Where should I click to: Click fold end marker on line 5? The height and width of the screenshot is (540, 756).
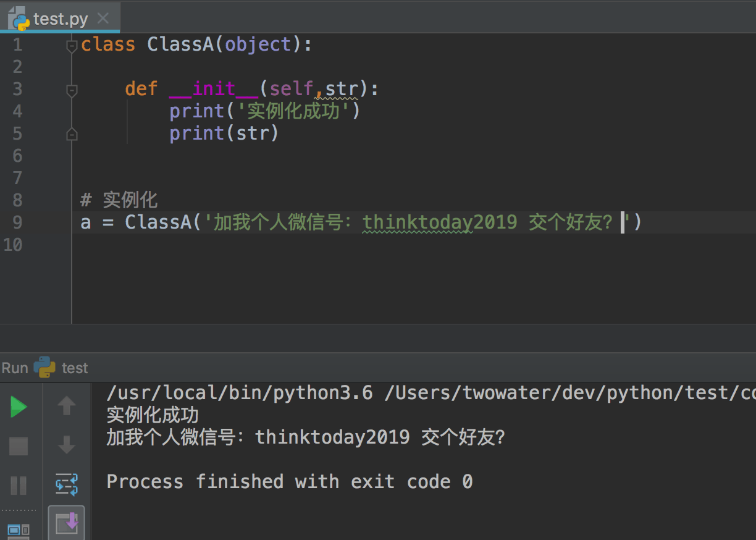point(72,134)
